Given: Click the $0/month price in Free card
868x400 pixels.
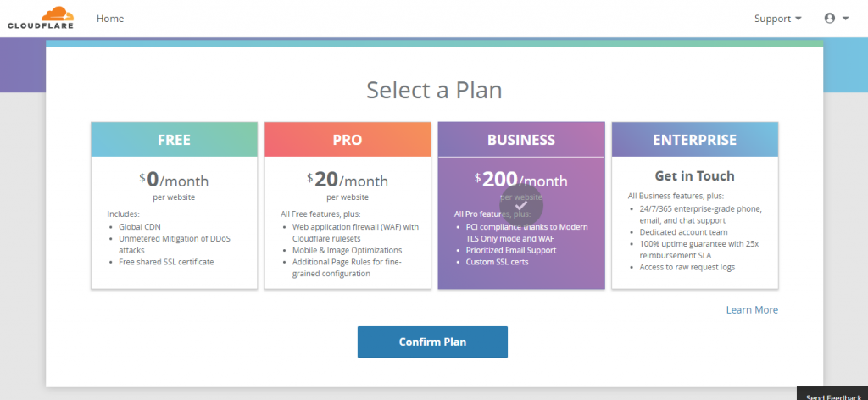Looking at the screenshot, I should click(174, 180).
